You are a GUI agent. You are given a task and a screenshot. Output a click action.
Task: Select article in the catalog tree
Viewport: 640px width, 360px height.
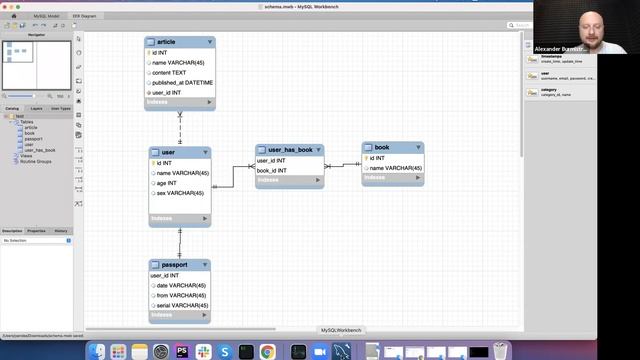(31, 128)
